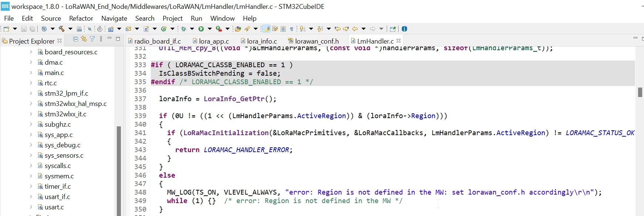
Task: Click the green bug Debug icon
Action: coord(183,29)
